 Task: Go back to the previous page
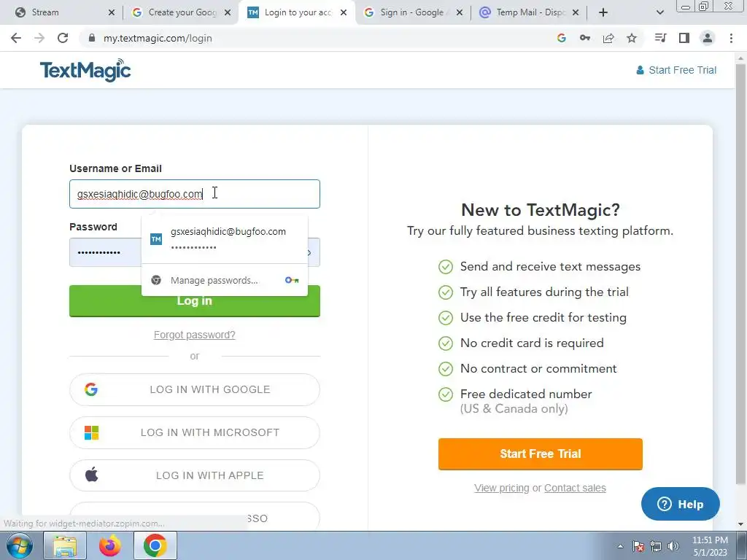(x=16, y=38)
